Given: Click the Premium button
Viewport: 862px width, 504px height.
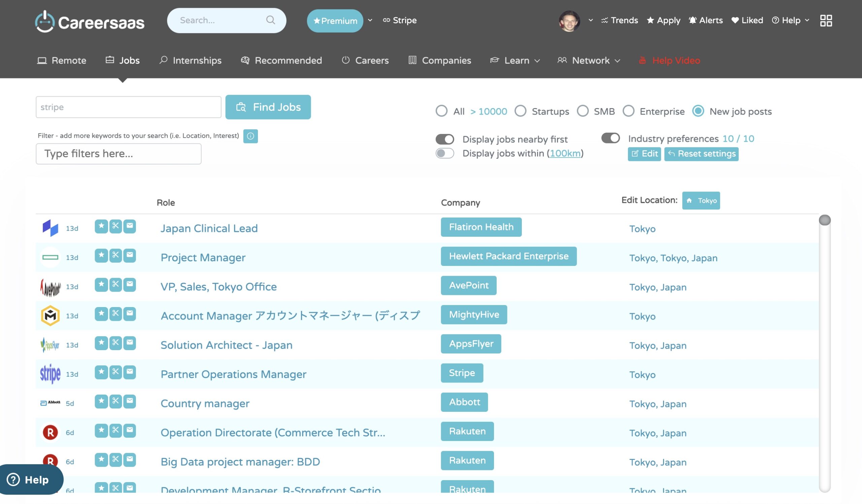Looking at the screenshot, I should pyautogui.click(x=335, y=21).
